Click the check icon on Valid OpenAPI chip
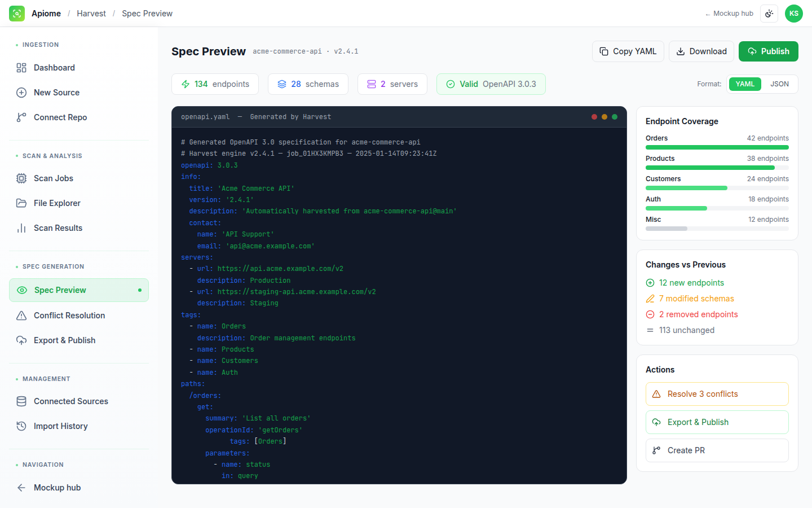Image resolution: width=812 pixels, height=508 pixels. pos(451,84)
